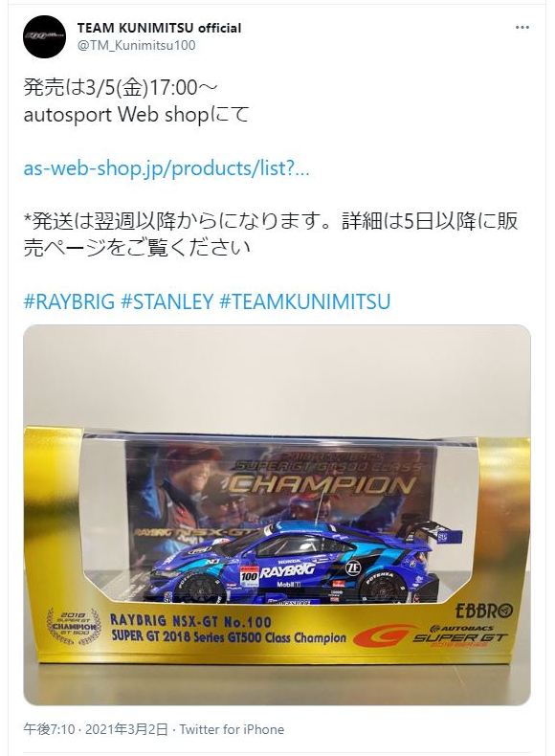
Task: Click the tweet text about 3/5 release
Action: point(136,101)
